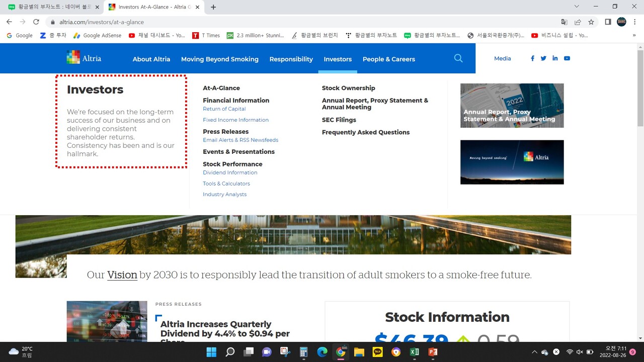Image resolution: width=644 pixels, height=362 pixels.
Task: Open Moving Beyond Smoking nav menu
Action: pyautogui.click(x=220, y=59)
